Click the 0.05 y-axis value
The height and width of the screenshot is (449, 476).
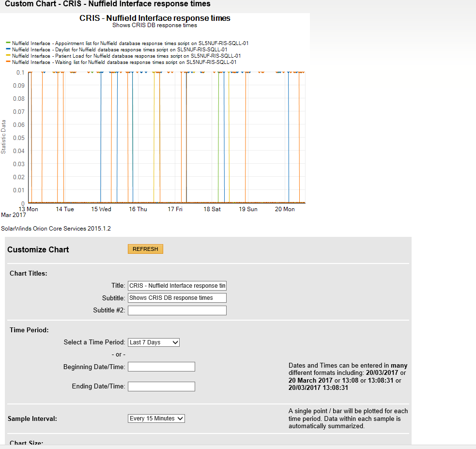pyautogui.click(x=19, y=138)
